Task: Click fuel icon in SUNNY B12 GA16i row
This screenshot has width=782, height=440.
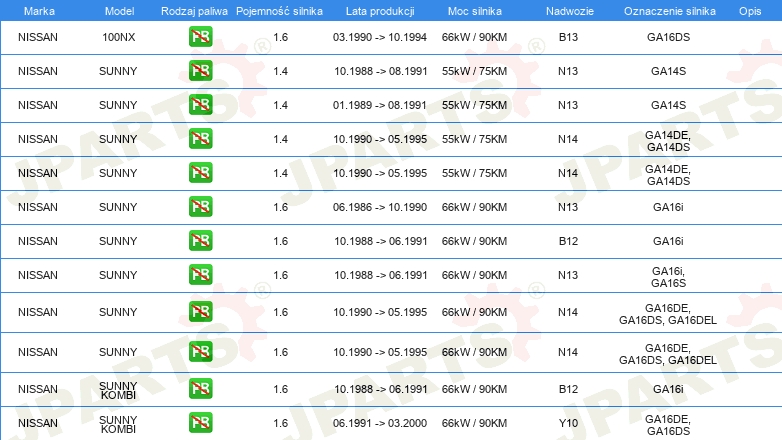Action: pyautogui.click(x=200, y=240)
